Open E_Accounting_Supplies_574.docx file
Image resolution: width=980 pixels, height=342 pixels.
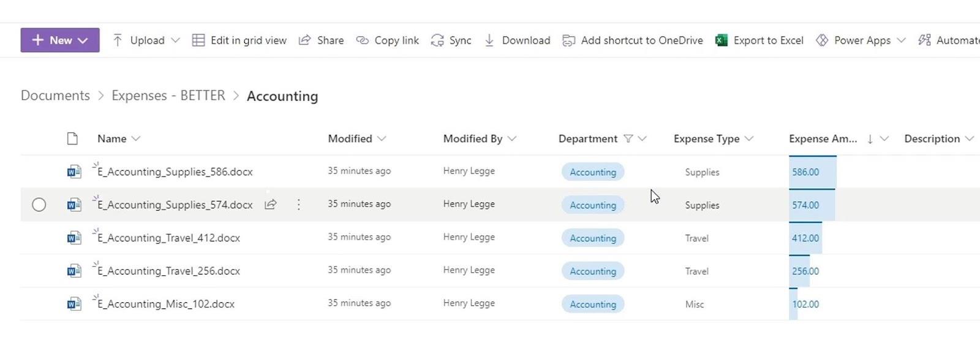(x=175, y=205)
